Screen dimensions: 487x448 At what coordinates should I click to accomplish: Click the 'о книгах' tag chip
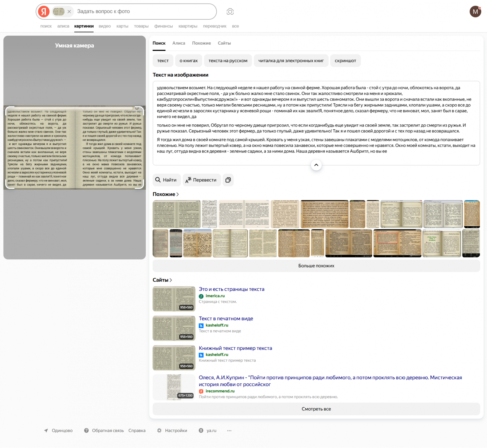(x=189, y=61)
